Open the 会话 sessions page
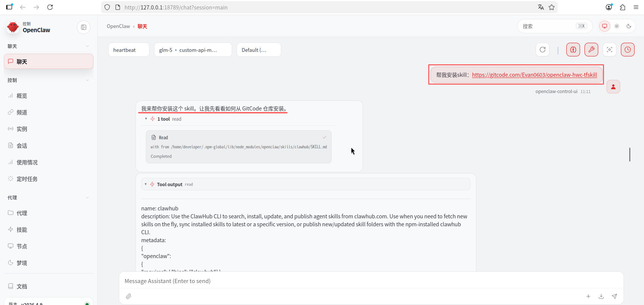644x305 pixels. (48, 146)
